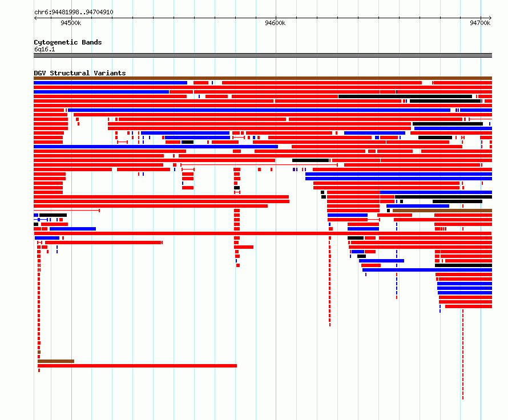Select the short brown variant bar near the bottom left
The height and width of the screenshot is (420, 508).
point(56,361)
